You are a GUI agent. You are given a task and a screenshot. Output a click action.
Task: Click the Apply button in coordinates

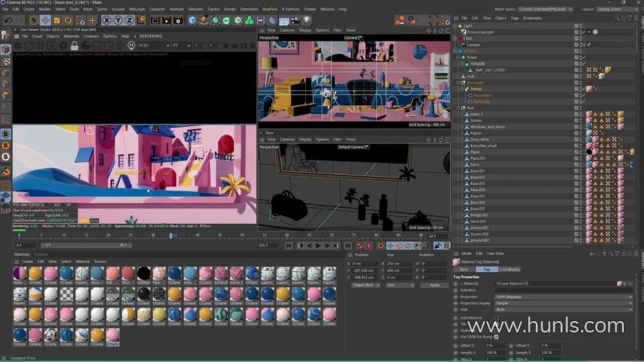(435, 285)
